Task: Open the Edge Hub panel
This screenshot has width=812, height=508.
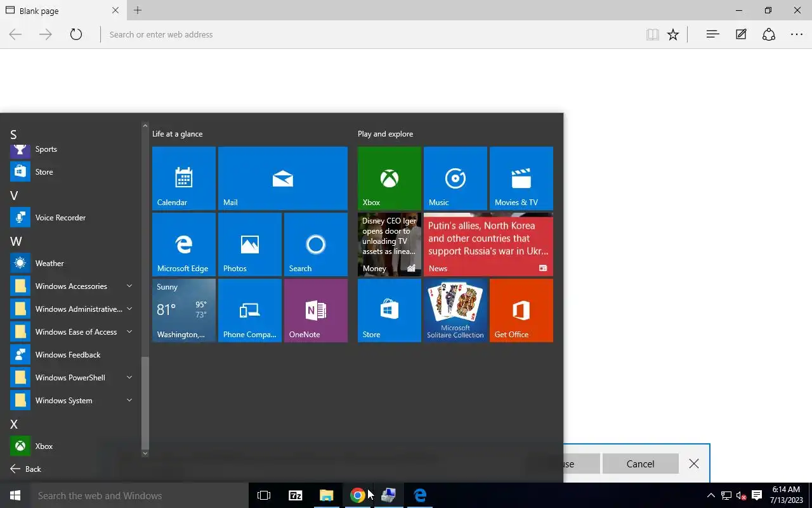Action: (x=712, y=35)
